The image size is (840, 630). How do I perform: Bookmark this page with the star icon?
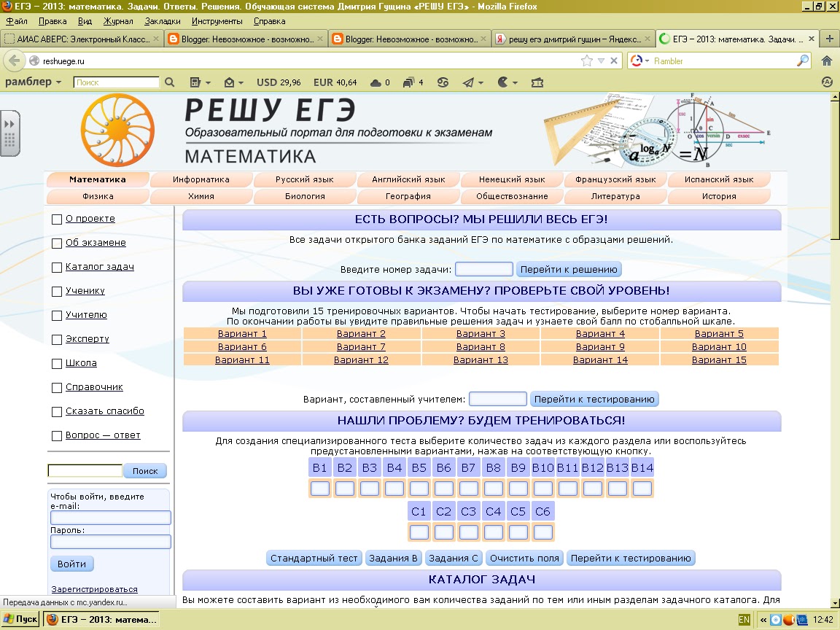point(587,61)
